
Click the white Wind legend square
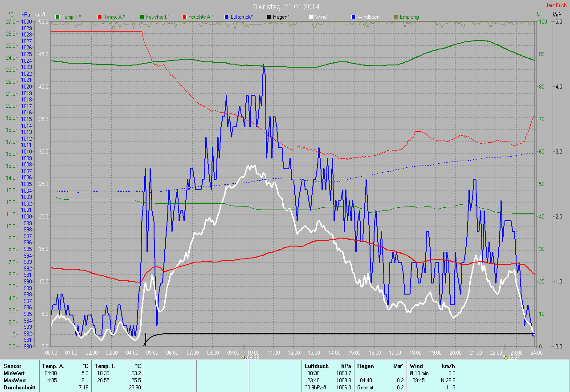311,17
